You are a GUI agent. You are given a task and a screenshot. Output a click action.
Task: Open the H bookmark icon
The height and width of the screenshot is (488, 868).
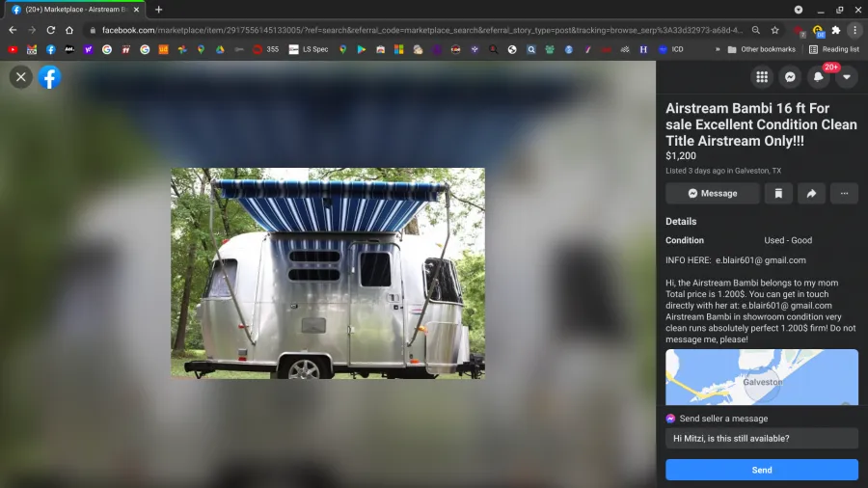(x=643, y=49)
